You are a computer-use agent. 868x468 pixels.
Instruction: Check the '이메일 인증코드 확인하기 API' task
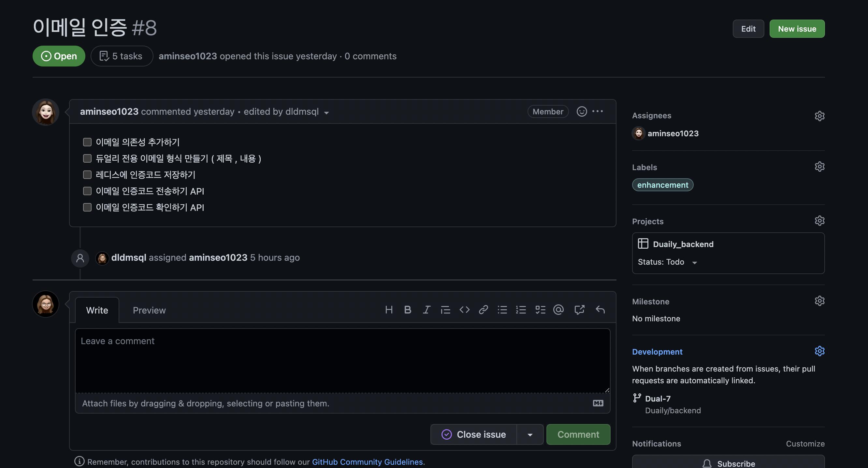click(x=87, y=208)
